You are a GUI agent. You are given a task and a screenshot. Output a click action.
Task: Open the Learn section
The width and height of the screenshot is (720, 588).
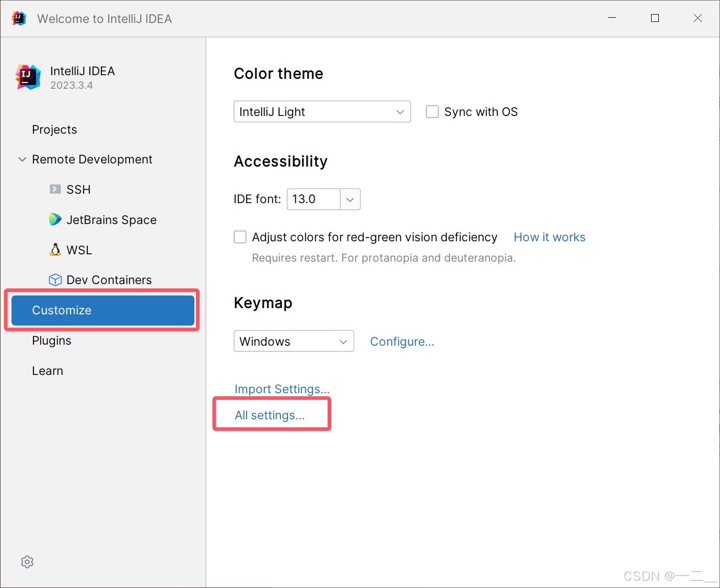tap(48, 371)
